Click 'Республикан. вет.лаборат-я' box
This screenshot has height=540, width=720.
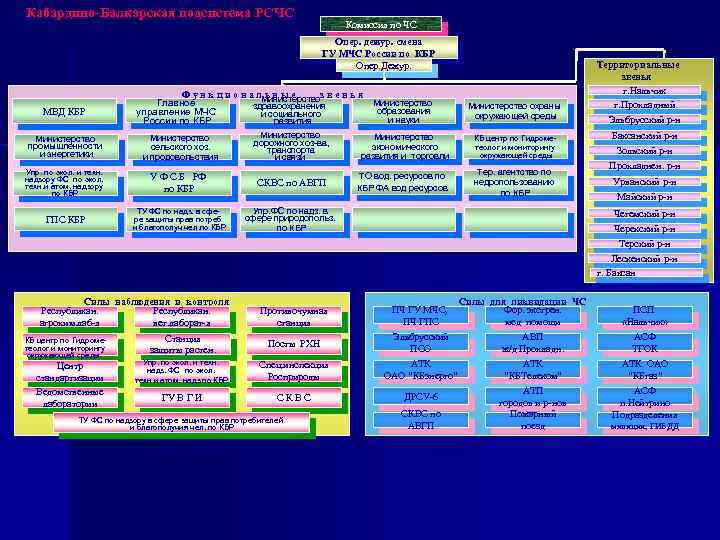coord(182,317)
